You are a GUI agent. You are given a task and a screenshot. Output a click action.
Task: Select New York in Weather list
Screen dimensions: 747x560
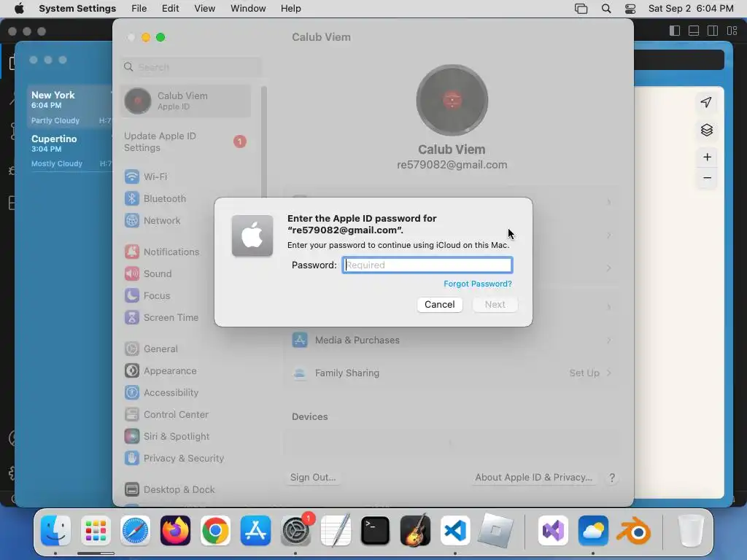(x=69, y=106)
